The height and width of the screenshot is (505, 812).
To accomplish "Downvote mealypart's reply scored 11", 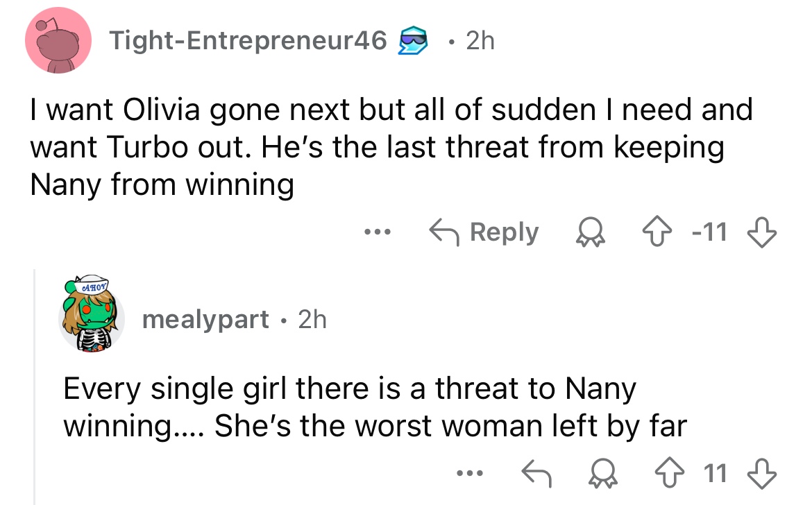I will 762,473.
